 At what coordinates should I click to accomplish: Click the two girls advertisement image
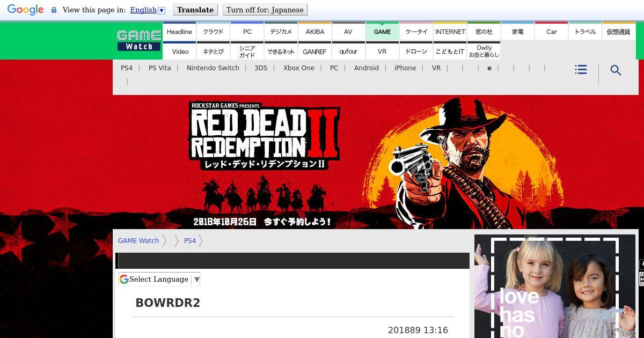click(555, 286)
